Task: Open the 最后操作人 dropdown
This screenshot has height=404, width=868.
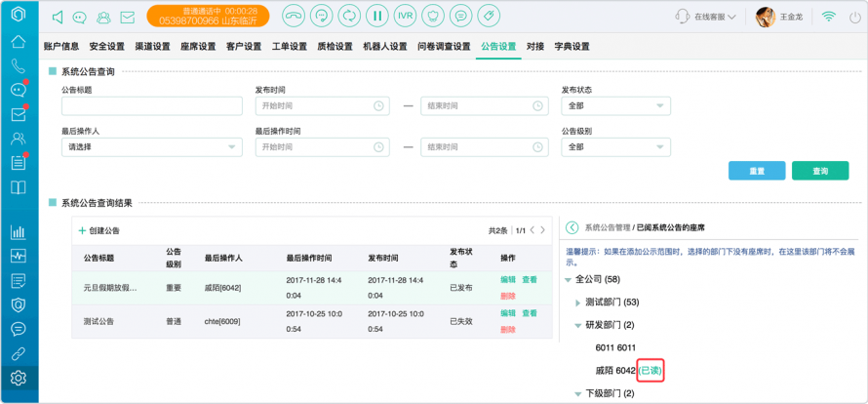Action: pos(152,147)
